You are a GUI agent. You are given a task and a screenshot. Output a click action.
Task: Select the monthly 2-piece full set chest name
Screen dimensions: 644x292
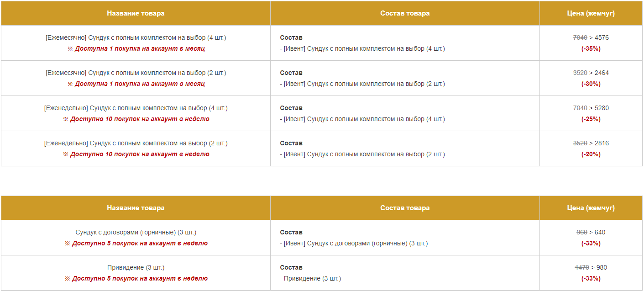(x=136, y=73)
